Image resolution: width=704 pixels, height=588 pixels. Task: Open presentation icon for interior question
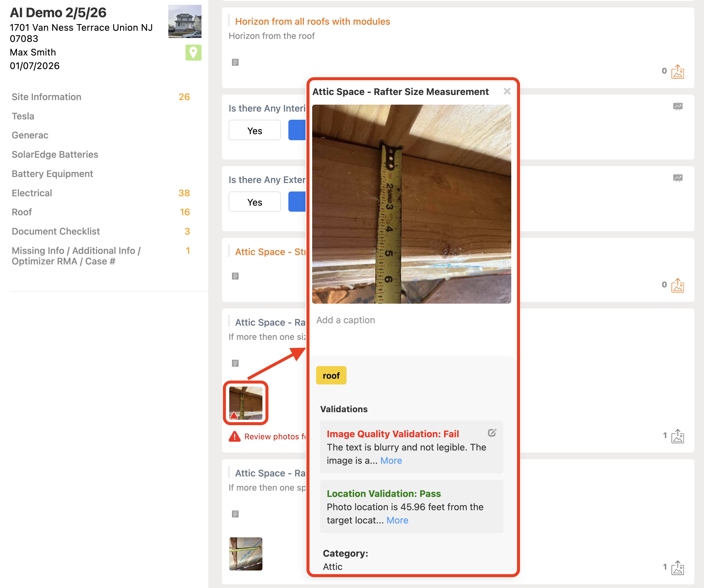click(677, 107)
